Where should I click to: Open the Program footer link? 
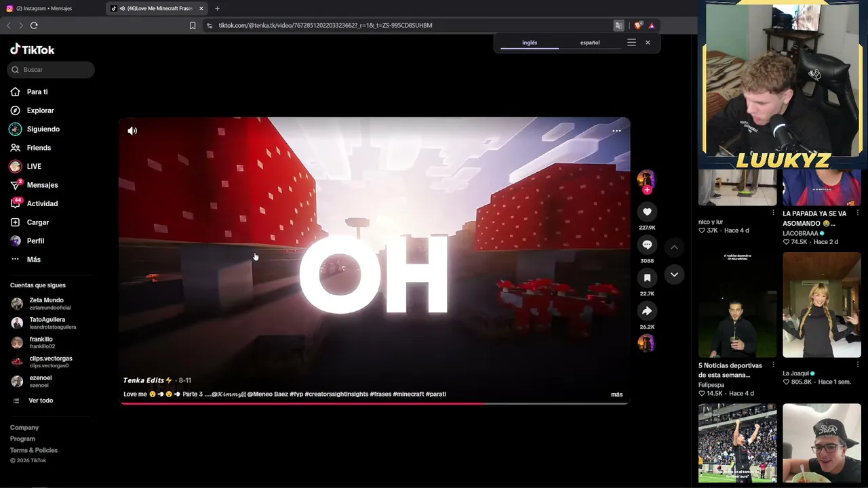coord(22,439)
